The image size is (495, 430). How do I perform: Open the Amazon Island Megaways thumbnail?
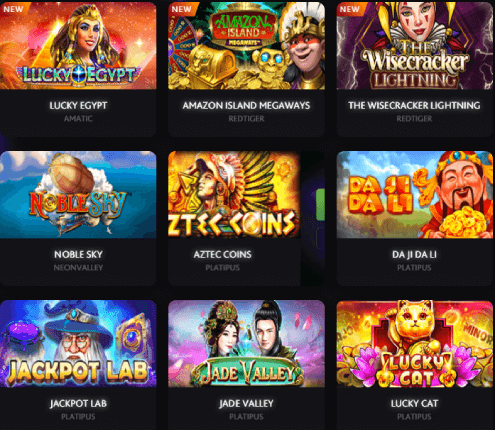(246, 46)
